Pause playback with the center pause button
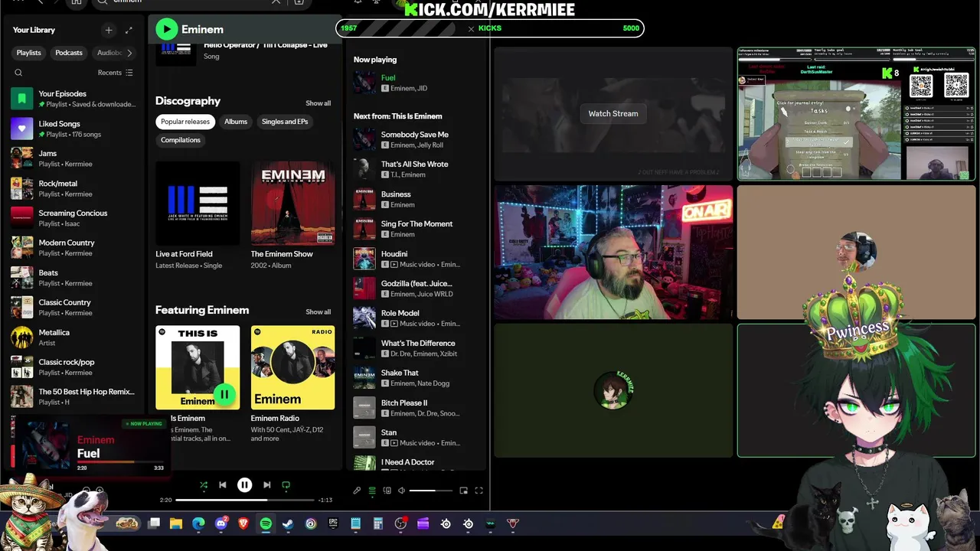Image resolution: width=980 pixels, height=551 pixels. pos(244,485)
